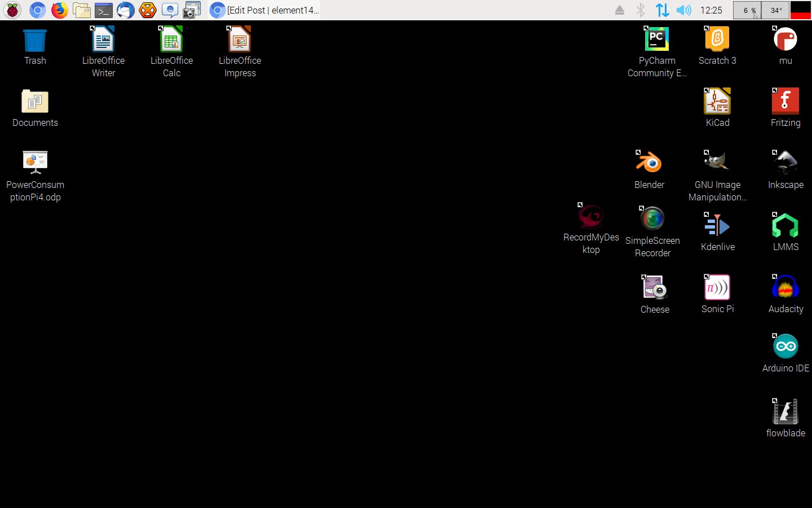Viewport: 812px width, 508px height.
Task: Click the eject media icon
Action: tap(620, 10)
